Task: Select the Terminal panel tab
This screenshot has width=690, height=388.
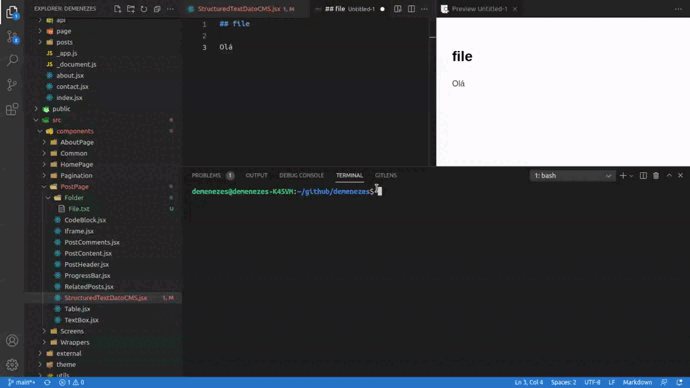Action: 349,176
